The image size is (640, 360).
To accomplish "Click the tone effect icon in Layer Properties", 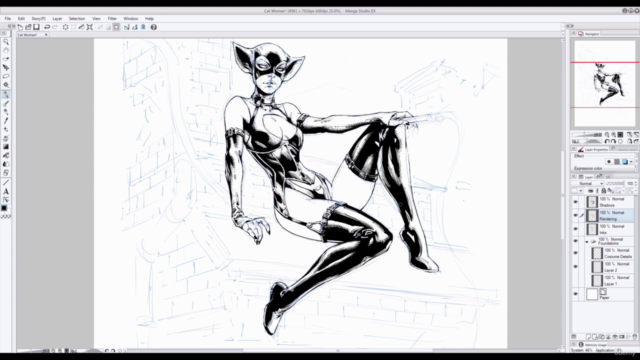I will coord(617,162).
